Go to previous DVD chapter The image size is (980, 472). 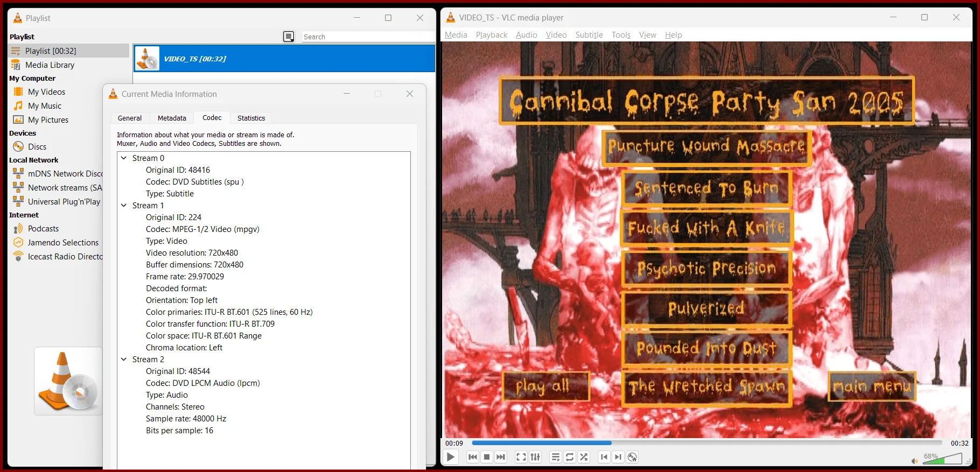click(604, 457)
